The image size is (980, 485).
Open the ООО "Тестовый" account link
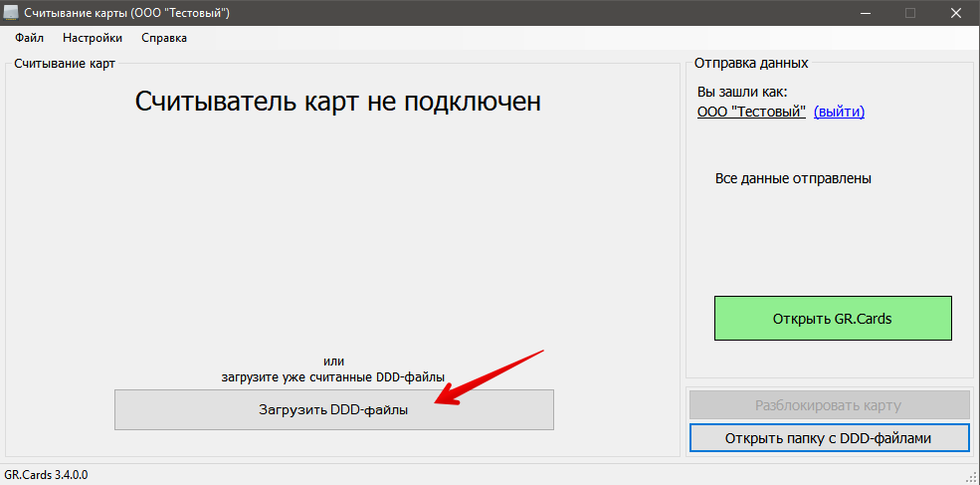(751, 112)
